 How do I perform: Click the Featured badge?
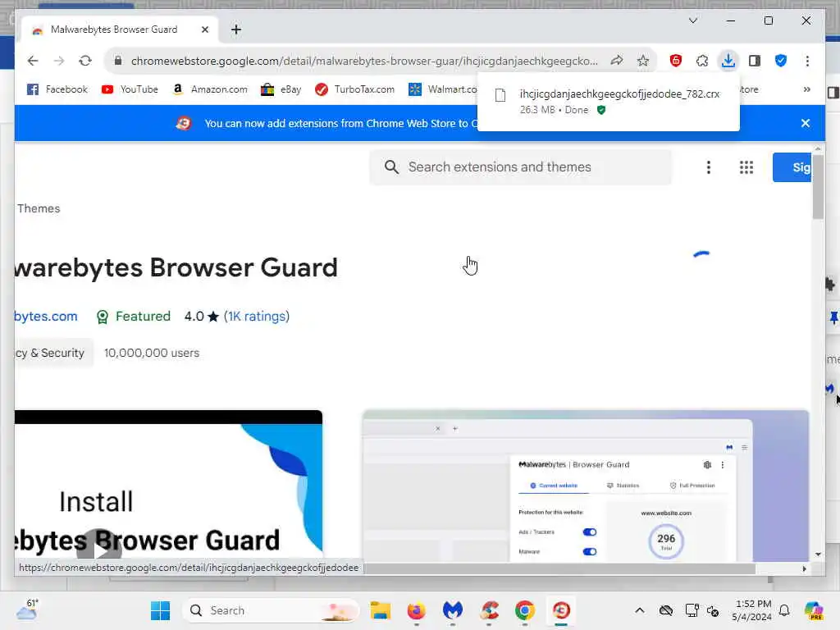tap(133, 317)
